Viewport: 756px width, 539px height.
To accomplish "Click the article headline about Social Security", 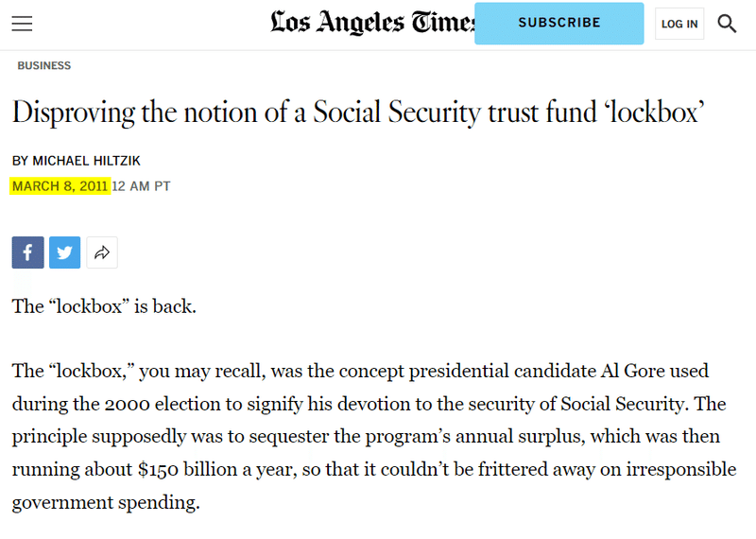I will tap(358, 113).
